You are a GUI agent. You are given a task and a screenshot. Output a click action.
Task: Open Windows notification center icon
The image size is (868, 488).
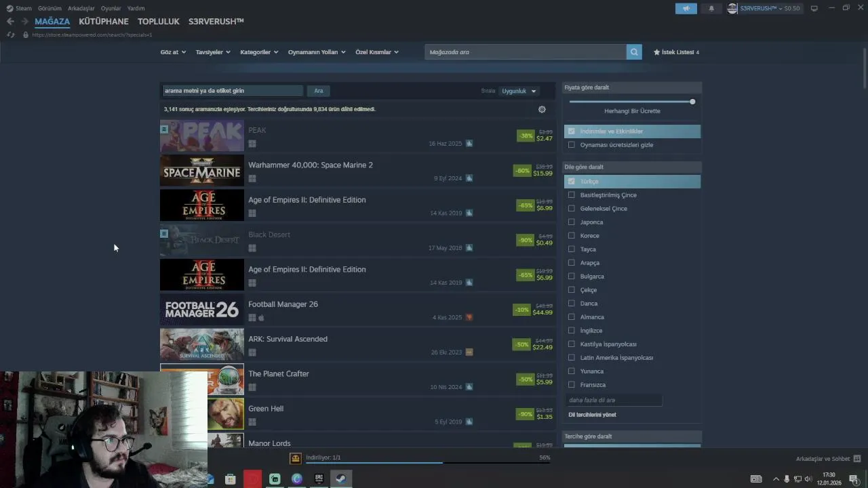pos(853,479)
